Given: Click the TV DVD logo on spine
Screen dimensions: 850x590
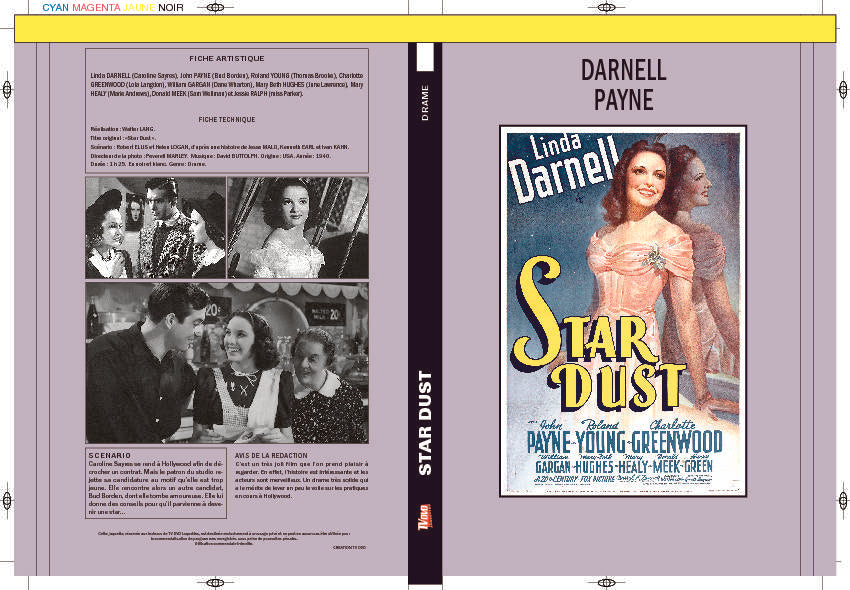Looking at the screenshot, I should click(x=424, y=517).
